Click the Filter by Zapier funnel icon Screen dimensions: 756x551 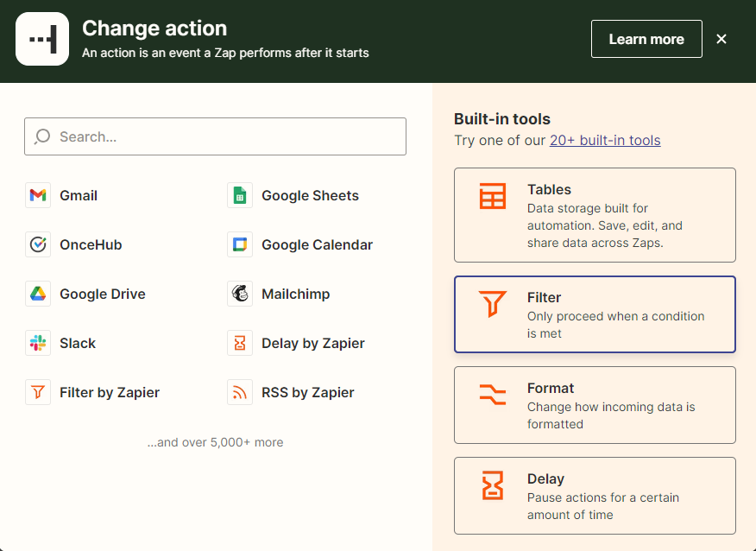(38, 393)
